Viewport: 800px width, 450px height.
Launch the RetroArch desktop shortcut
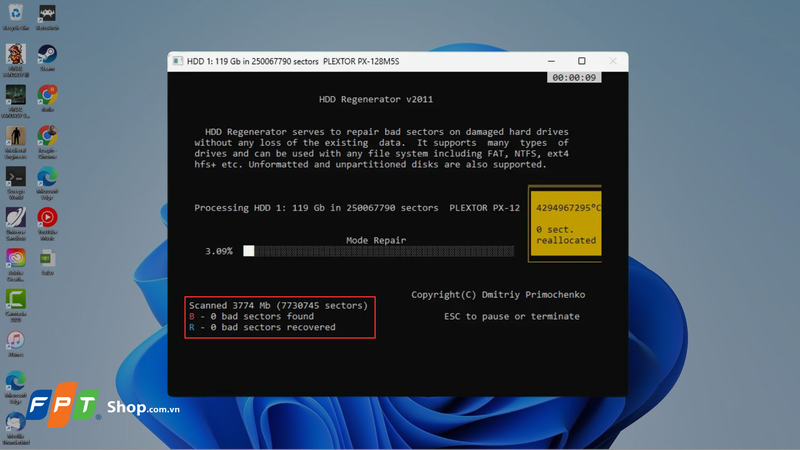click(x=47, y=17)
